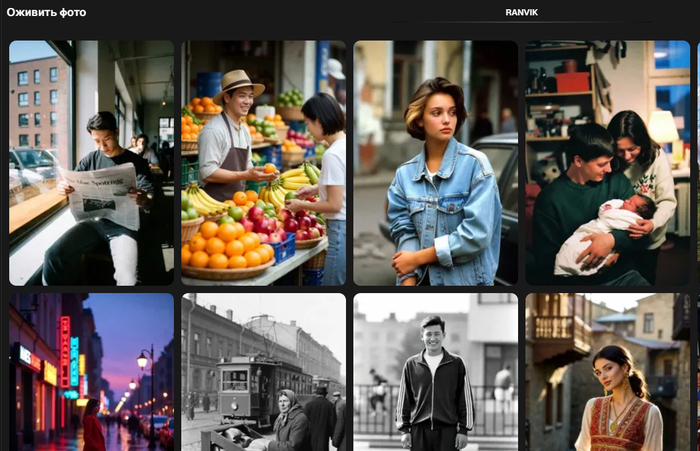
Task: Click the underline bar beneath RANVIK
Action: click(521, 22)
